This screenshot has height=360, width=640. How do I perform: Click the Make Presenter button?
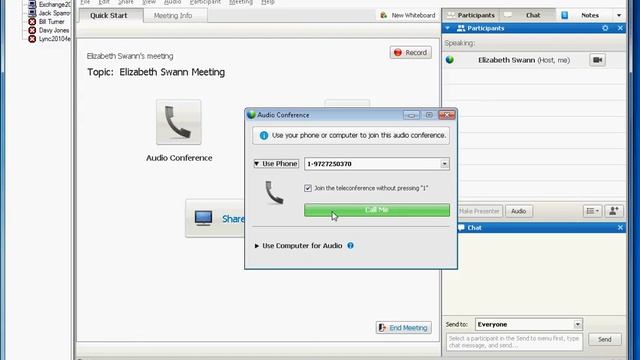pos(480,211)
